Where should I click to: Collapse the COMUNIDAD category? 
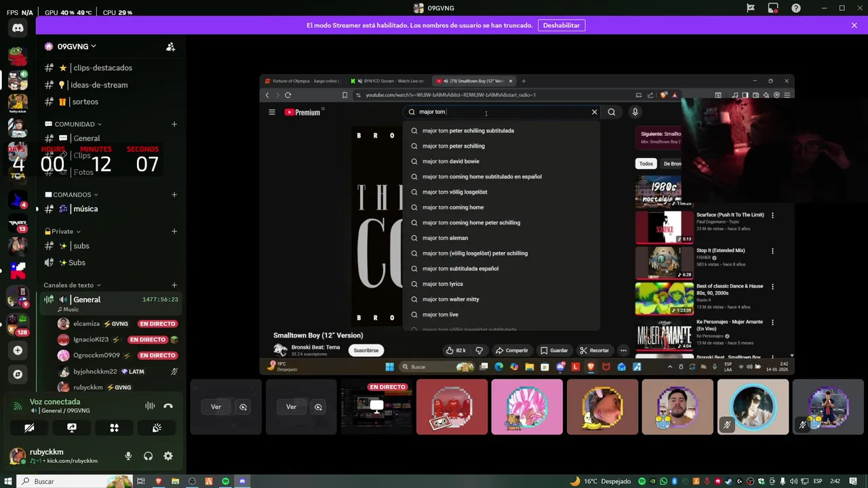(x=73, y=124)
